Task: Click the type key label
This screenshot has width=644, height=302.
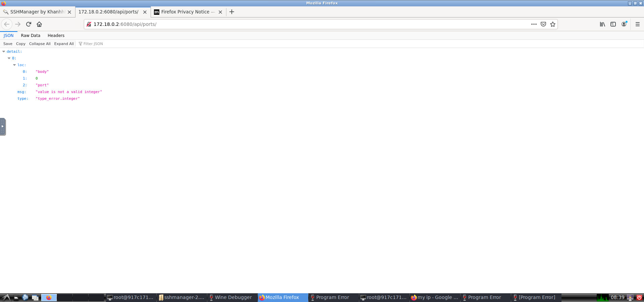Action: point(23,98)
